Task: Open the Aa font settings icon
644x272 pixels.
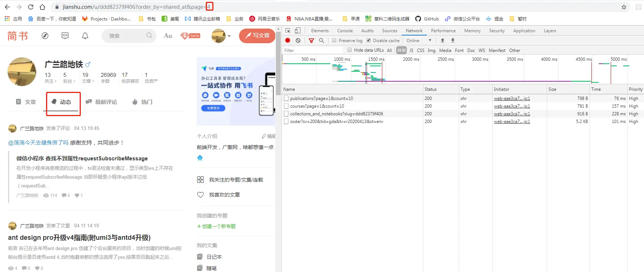Action: click(x=168, y=36)
